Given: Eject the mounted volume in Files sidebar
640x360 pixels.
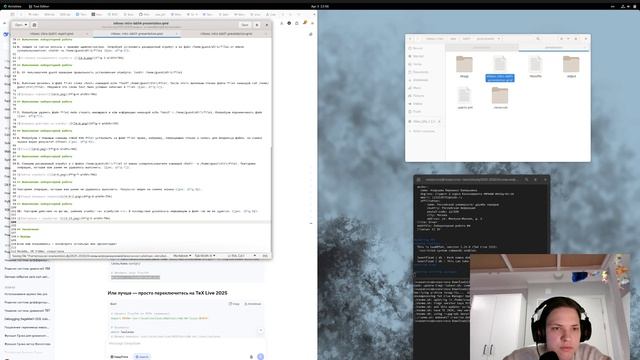Looking at the screenshot, I should click(440, 122).
